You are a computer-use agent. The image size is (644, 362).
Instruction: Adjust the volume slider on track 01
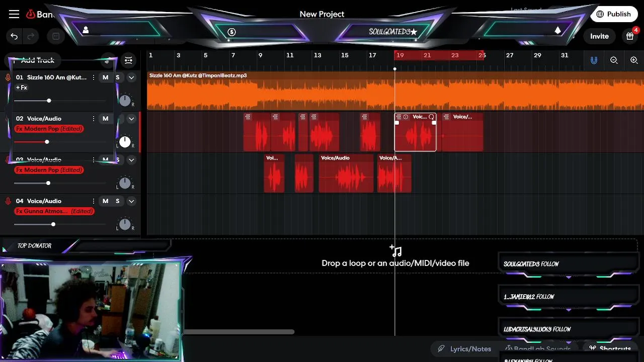point(49,101)
